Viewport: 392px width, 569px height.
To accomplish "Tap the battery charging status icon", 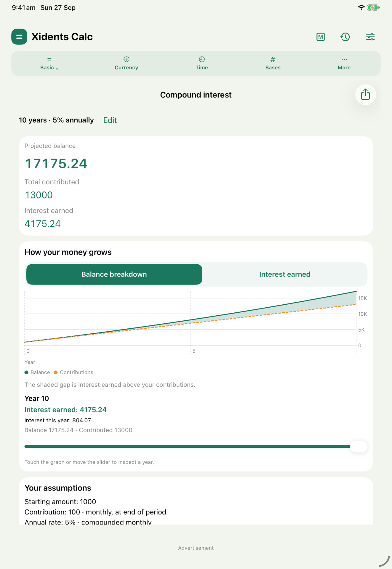I will click(x=373, y=8).
